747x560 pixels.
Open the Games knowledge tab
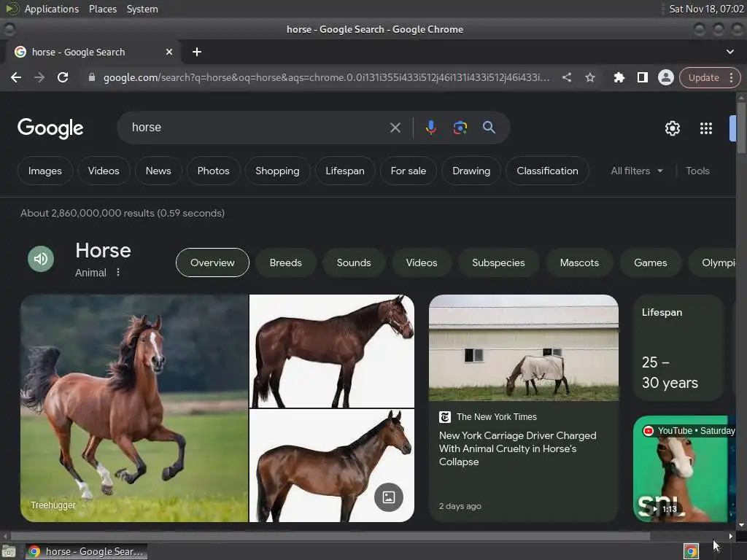(x=650, y=262)
